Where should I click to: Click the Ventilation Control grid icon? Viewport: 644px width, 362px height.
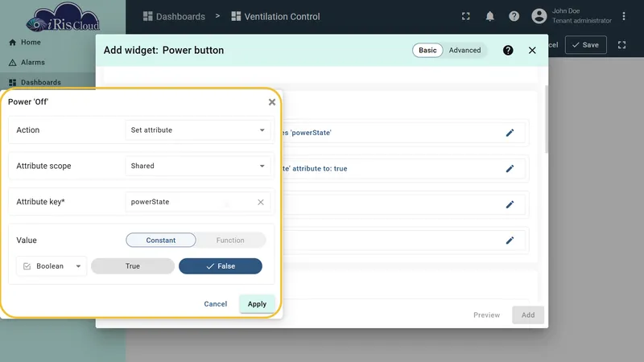click(x=236, y=16)
